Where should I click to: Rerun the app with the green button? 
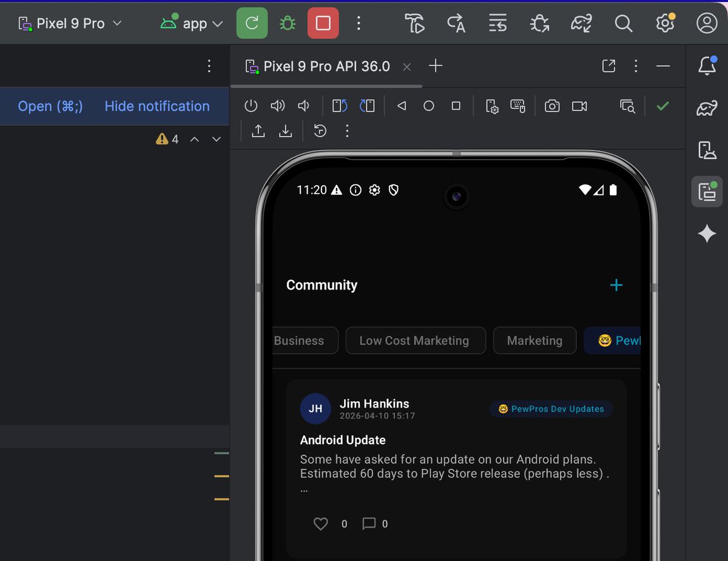252,23
